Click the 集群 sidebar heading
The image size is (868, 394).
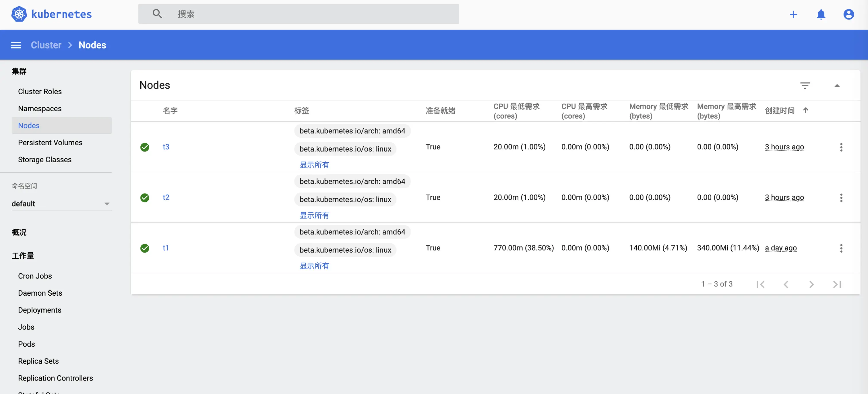19,71
